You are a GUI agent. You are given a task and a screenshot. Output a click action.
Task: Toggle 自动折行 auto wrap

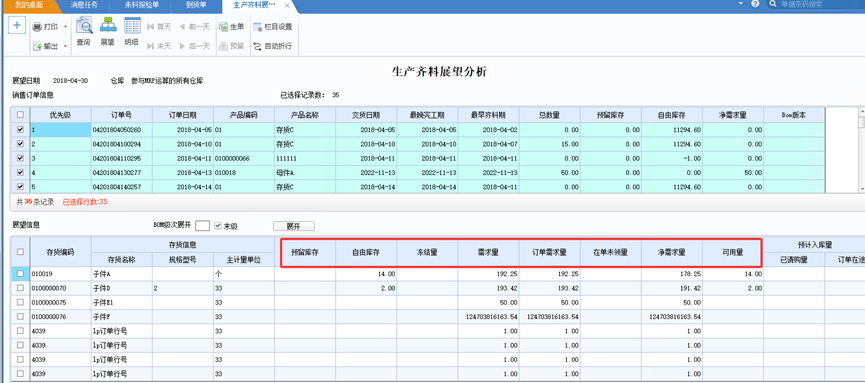pos(273,46)
